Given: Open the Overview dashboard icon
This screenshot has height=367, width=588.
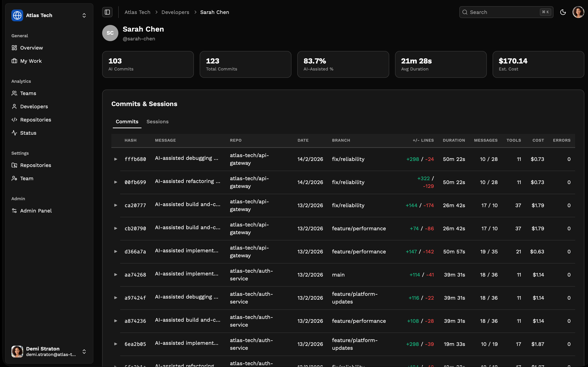Looking at the screenshot, I should (x=14, y=48).
